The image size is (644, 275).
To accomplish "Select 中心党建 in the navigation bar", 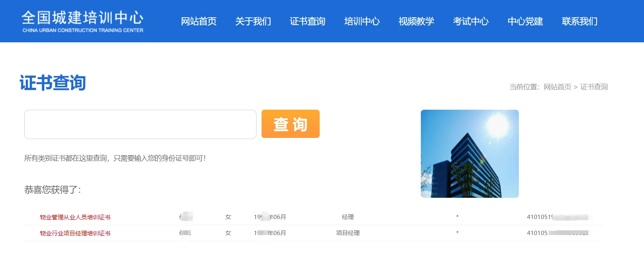I will point(525,21).
